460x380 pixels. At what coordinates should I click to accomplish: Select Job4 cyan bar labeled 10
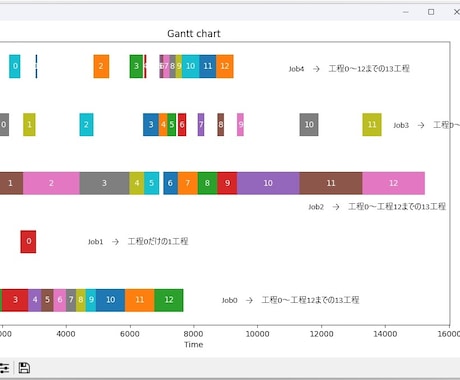point(191,66)
